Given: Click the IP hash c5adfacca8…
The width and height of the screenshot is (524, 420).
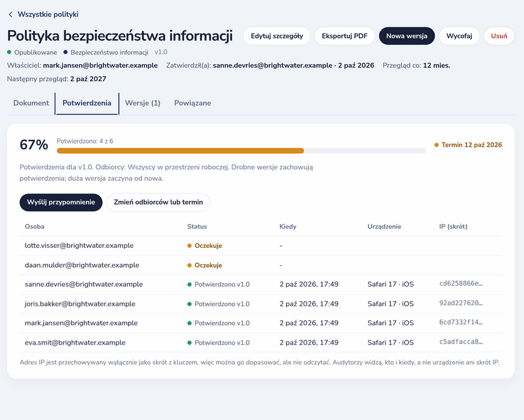Looking at the screenshot, I should (461, 342).
